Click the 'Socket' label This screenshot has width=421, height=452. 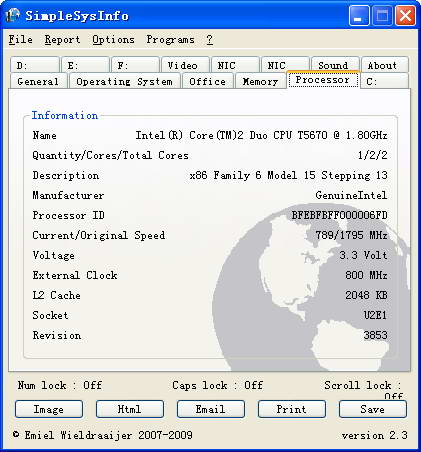tap(50, 315)
